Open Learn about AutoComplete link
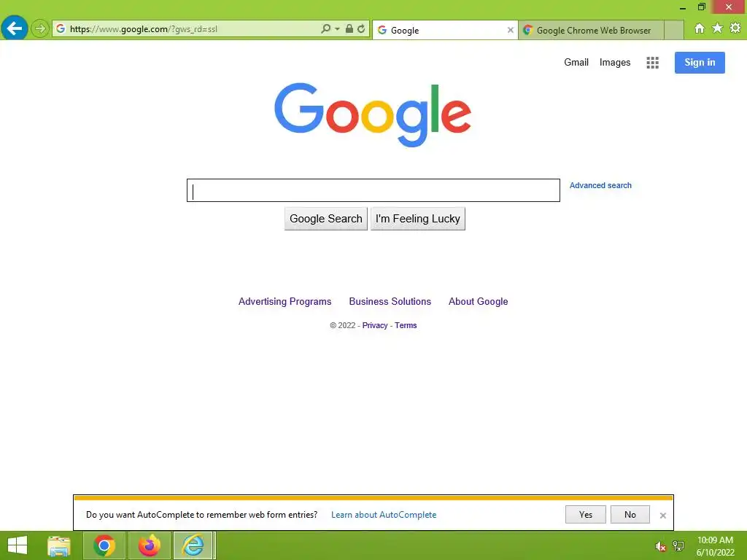This screenshot has width=747, height=560. pyautogui.click(x=384, y=515)
